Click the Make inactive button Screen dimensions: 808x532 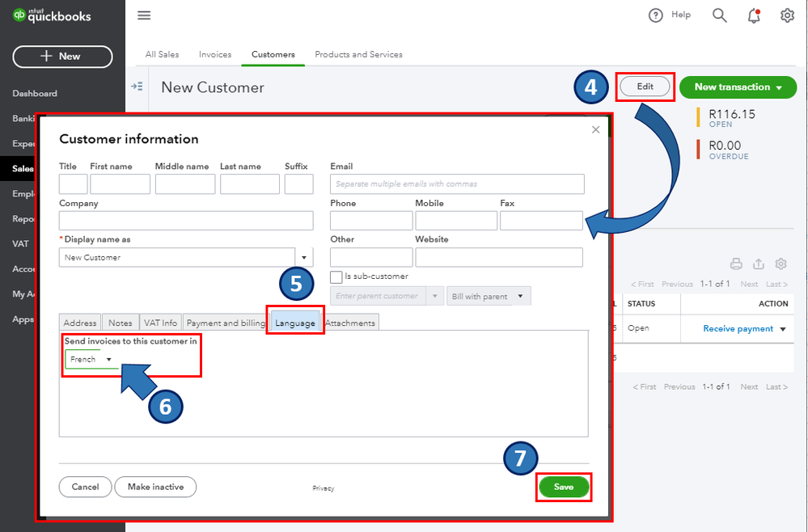pos(155,487)
